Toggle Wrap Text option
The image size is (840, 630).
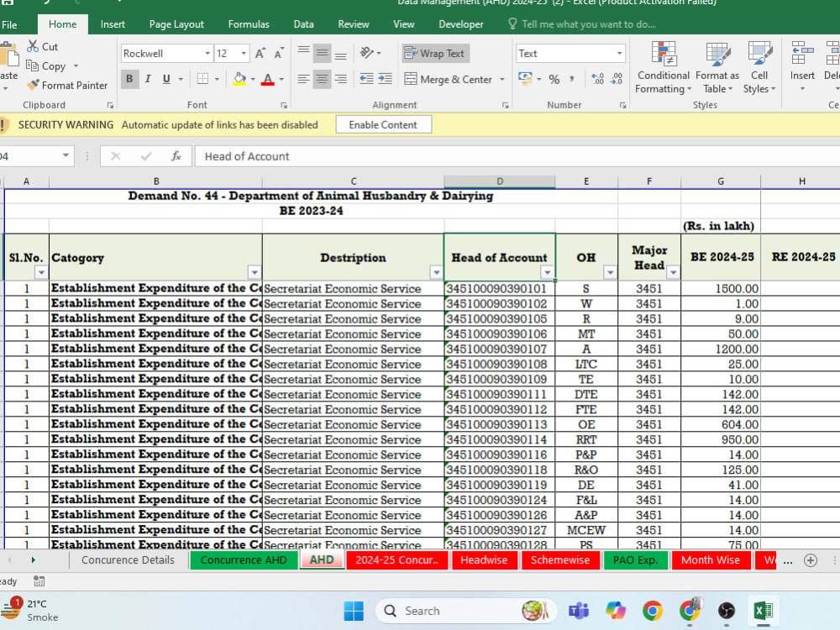(x=435, y=53)
